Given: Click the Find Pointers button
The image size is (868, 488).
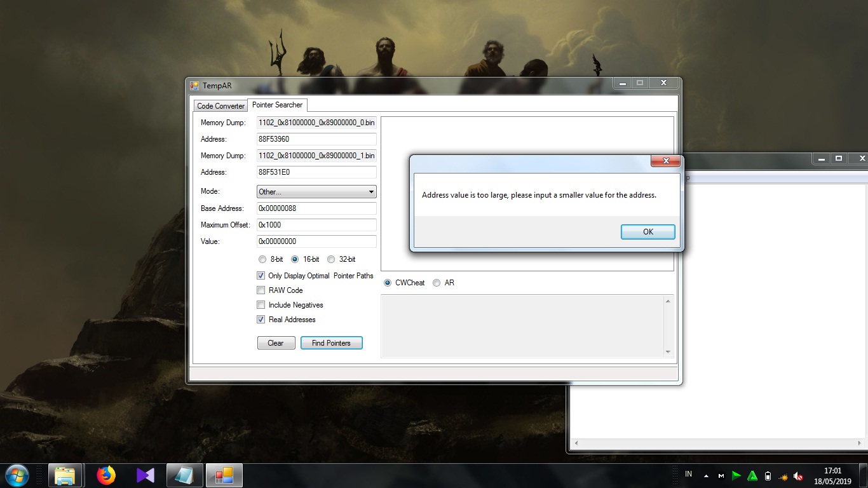Looking at the screenshot, I should [331, 343].
